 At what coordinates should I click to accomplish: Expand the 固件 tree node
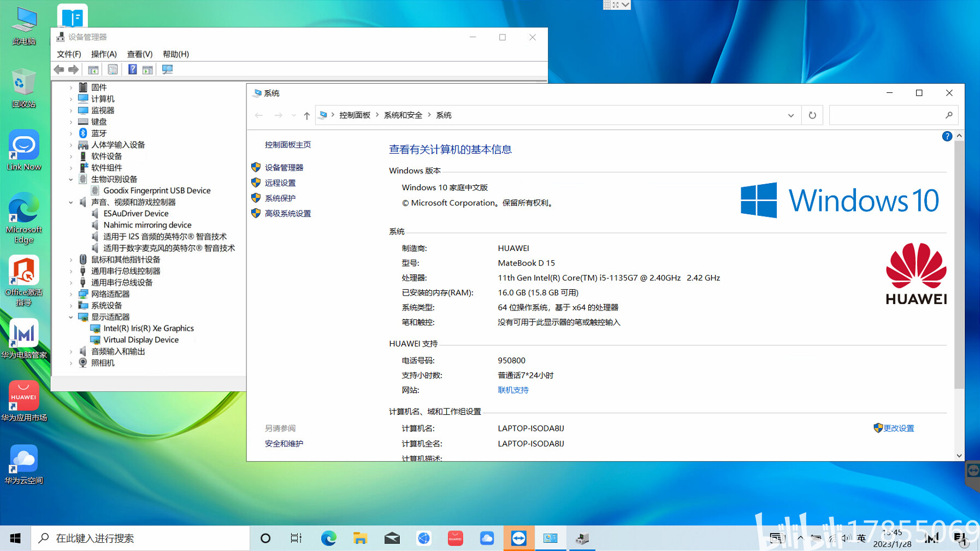click(x=71, y=87)
